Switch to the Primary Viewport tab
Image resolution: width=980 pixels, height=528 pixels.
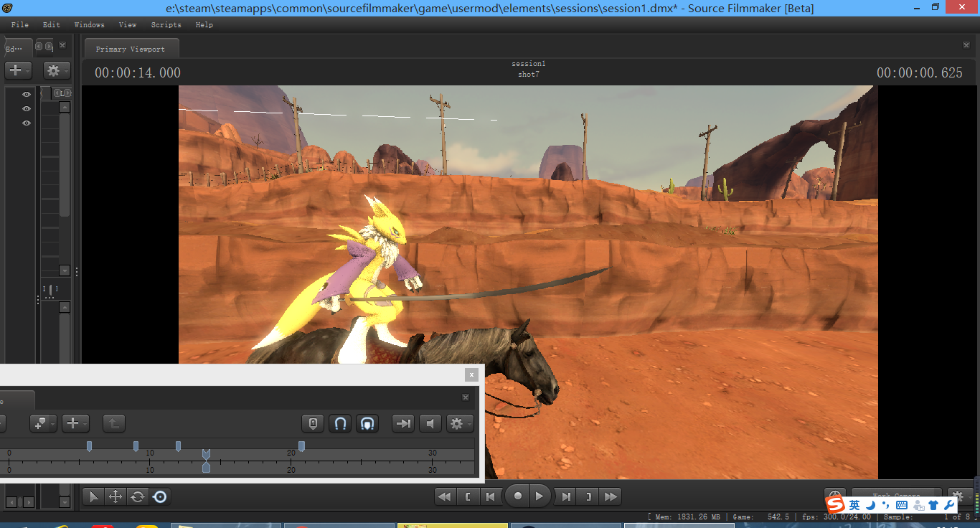[131, 49]
